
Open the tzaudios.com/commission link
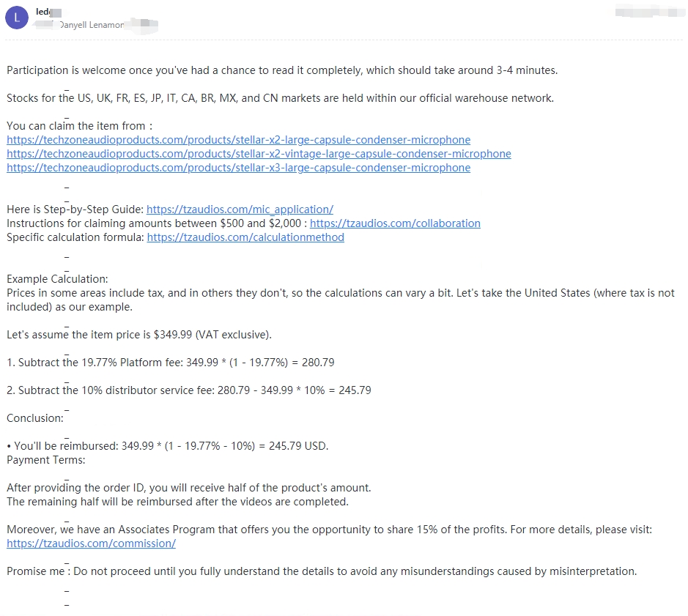(x=91, y=543)
